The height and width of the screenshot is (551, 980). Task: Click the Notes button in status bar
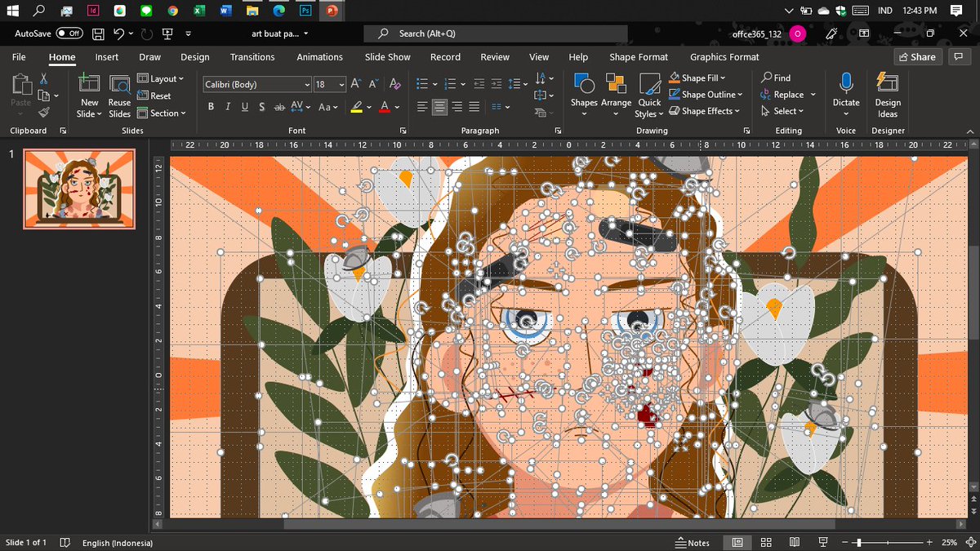[x=693, y=543]
